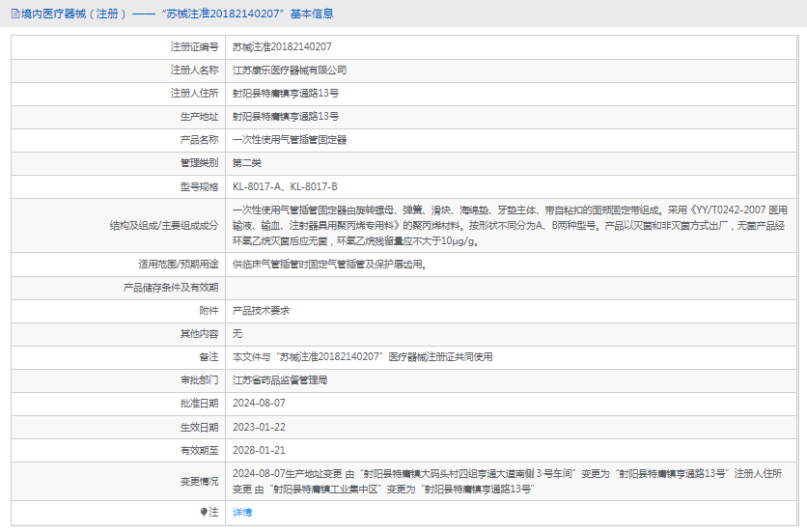The width and height of the screenshot is (807, 532).
Task: Click the 审批部门 label
Action: (199, 380)
